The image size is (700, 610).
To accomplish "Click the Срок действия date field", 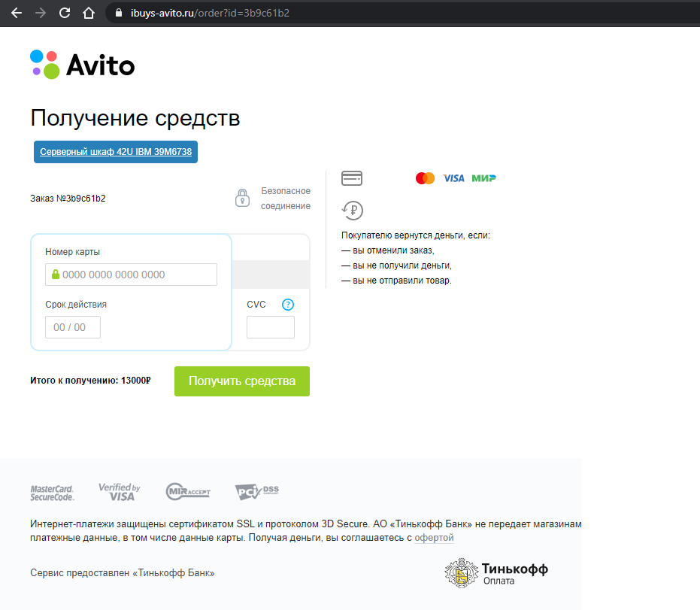I will pos(73,327).
